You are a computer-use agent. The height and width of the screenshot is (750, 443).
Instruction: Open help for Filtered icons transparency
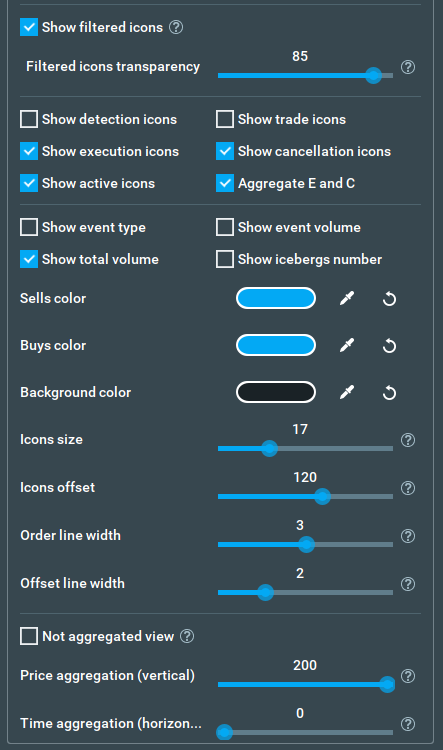pyautogui.click(x=408, y=67)
